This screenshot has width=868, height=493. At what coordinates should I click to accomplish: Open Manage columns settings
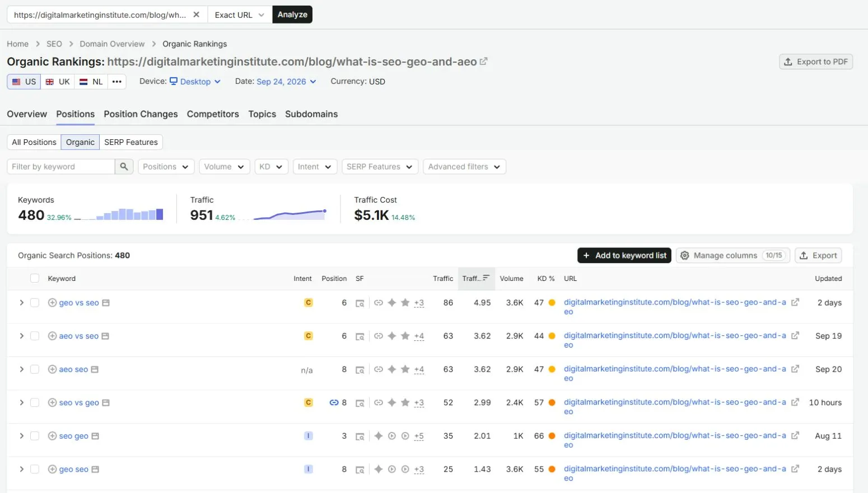point(733,256)
